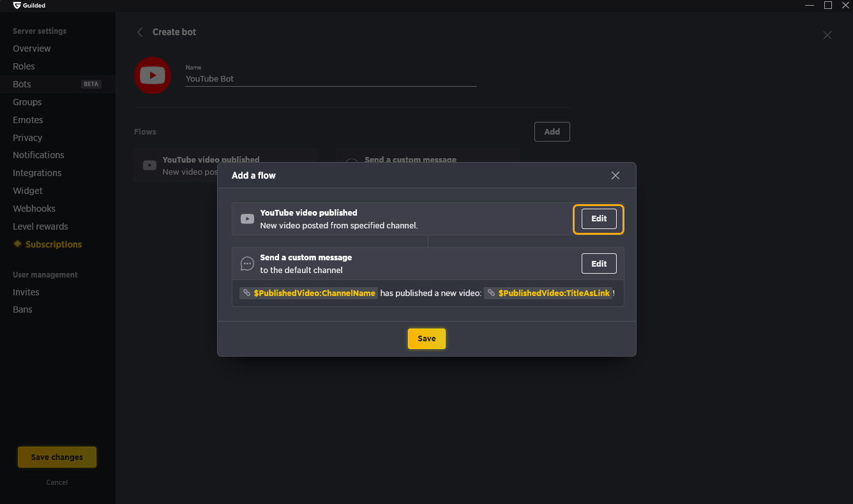
Task: Click 'New video posted from specified channel.' description
Action: pyautogui.click(x=339, y=225)
